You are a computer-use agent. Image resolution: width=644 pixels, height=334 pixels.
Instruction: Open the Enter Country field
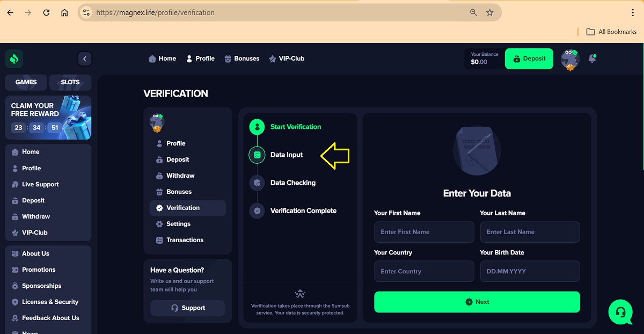pos(424,271)
